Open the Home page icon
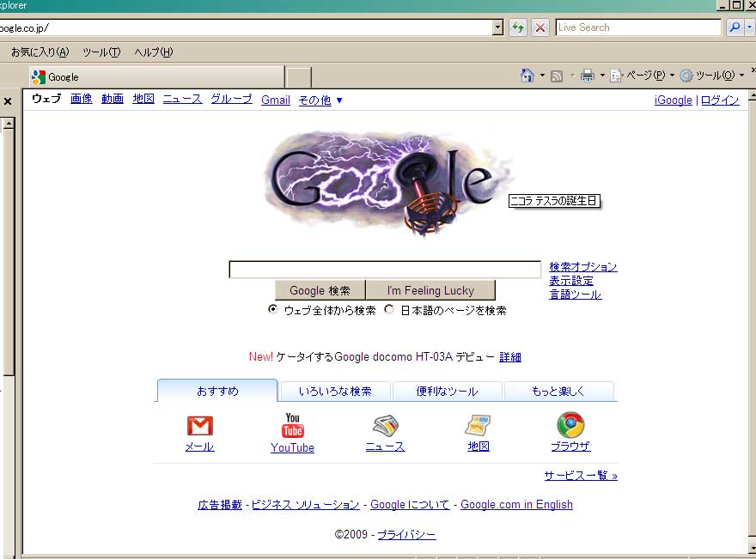Image resolution: width=756 pixels, height=559 pixels. 527,76
